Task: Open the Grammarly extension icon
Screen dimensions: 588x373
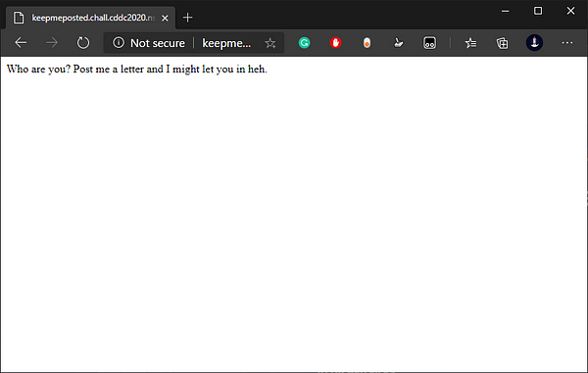Action: [x=304, y=43]
